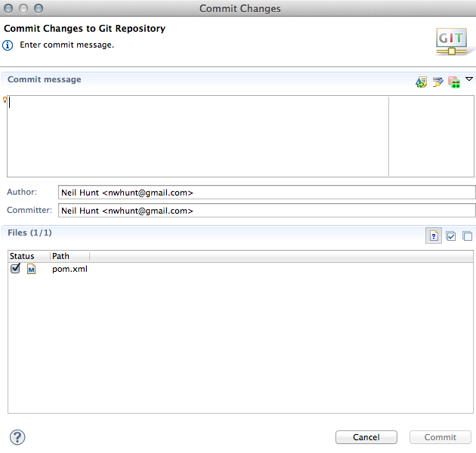The image size is (476, 453).
Task: Deselect all files with the uncheck-all icon
Action: 467,236
